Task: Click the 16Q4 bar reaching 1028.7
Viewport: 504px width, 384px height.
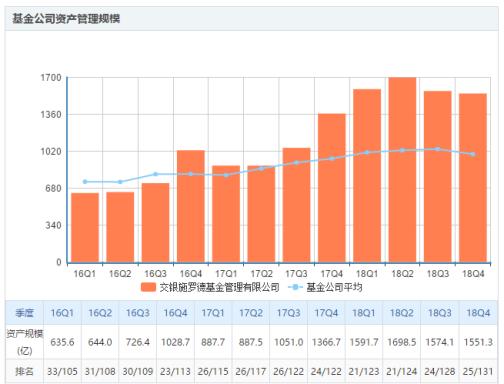Action: tap(191, 206)
